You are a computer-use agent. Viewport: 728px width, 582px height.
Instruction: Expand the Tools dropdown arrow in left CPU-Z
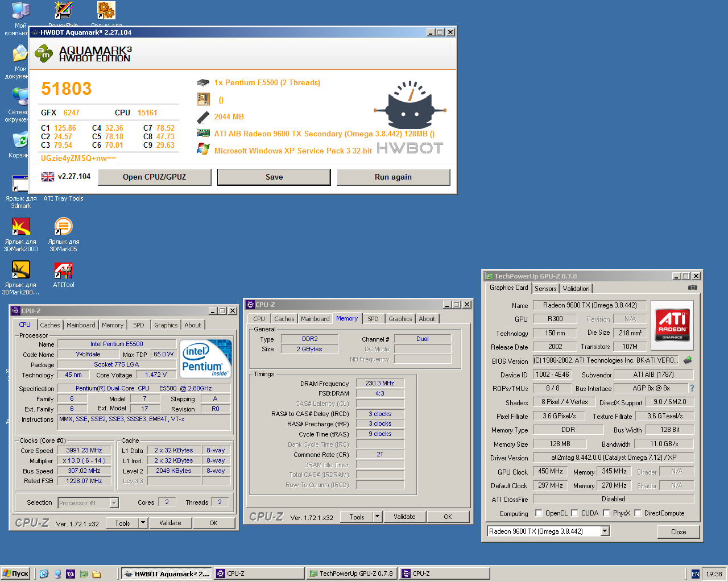143,523
